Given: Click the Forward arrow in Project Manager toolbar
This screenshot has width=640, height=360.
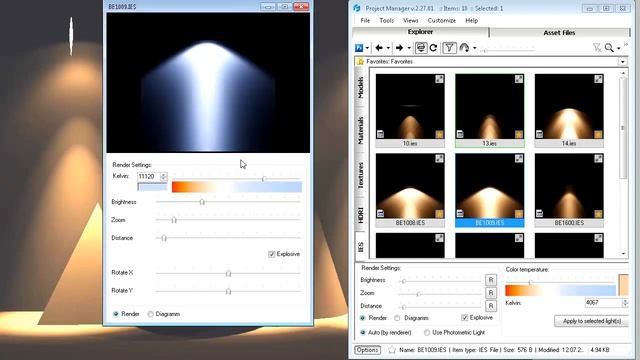Looking at the screenshot, I should tap(399, 48).
